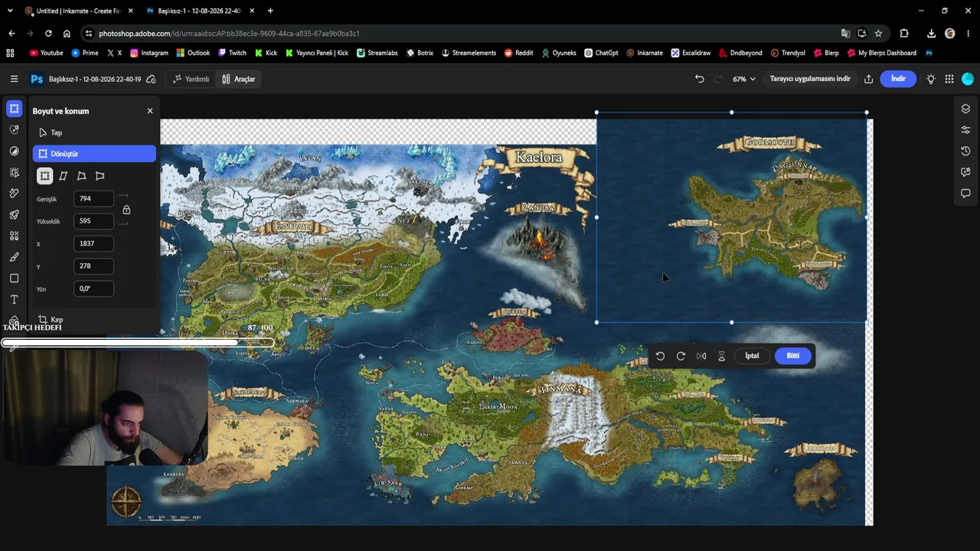This screenshot has height=551, width=980.
Task: Open the feedback chat icon on right rail
Action: point(965,172)
